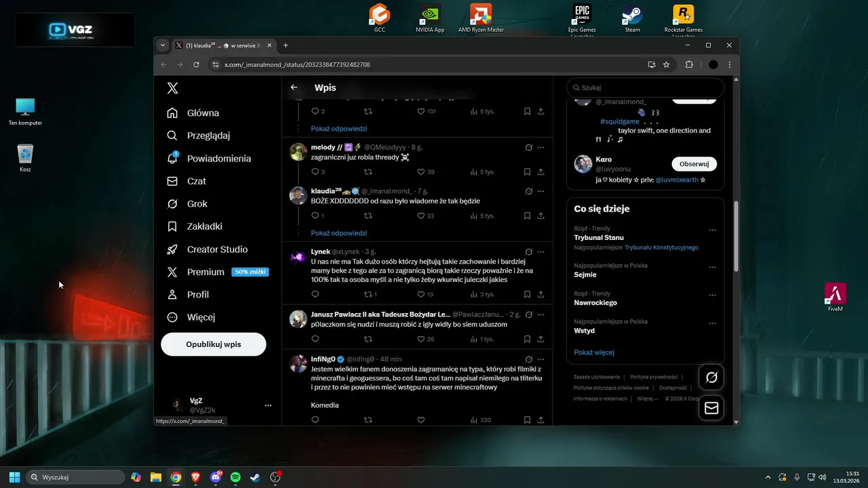
Task: Like Janusz Pawlacz's post
Action: tap(426, 339)
